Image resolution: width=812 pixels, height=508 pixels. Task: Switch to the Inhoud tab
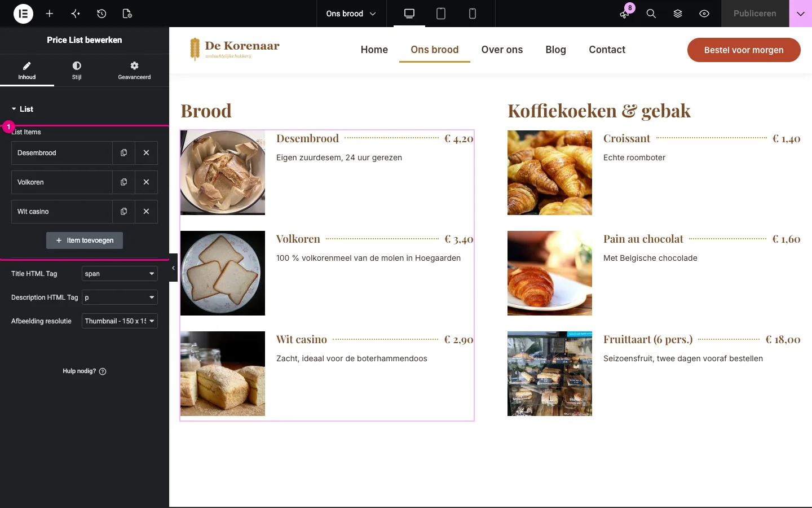(27, 71)
